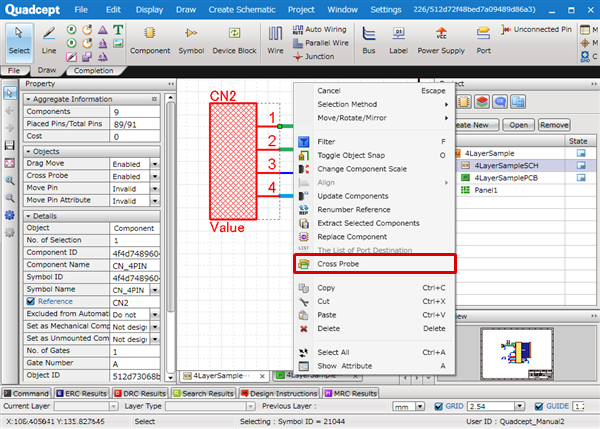Select the Bus tool
Image resolution: width=600 pixels, height=429 pixels.
click(368, 41)
